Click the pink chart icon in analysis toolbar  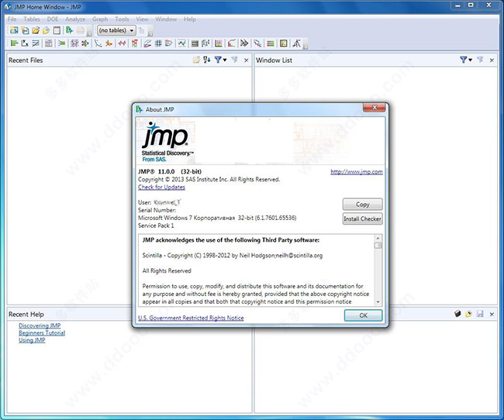[x=219, y=43]
